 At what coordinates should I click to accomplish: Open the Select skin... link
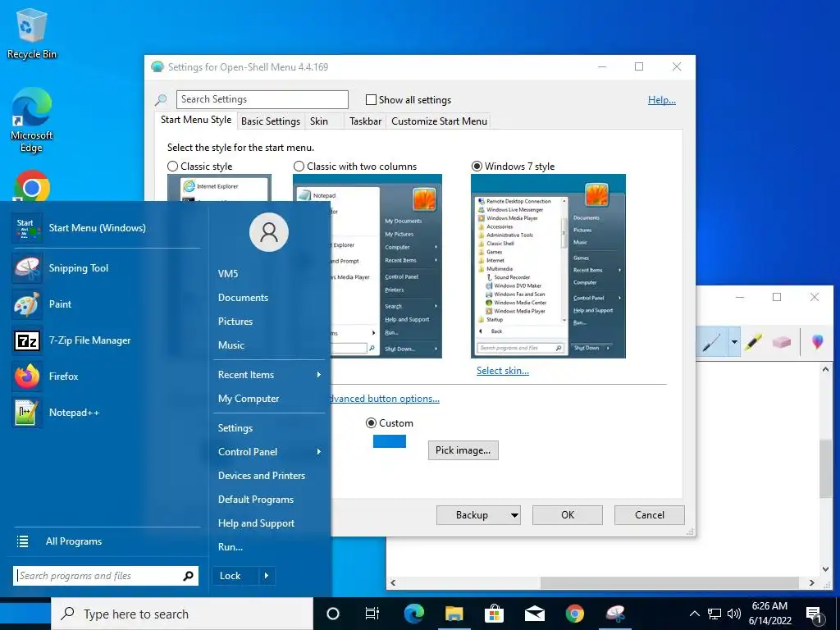pyautogui.click(x=503, y=371)
